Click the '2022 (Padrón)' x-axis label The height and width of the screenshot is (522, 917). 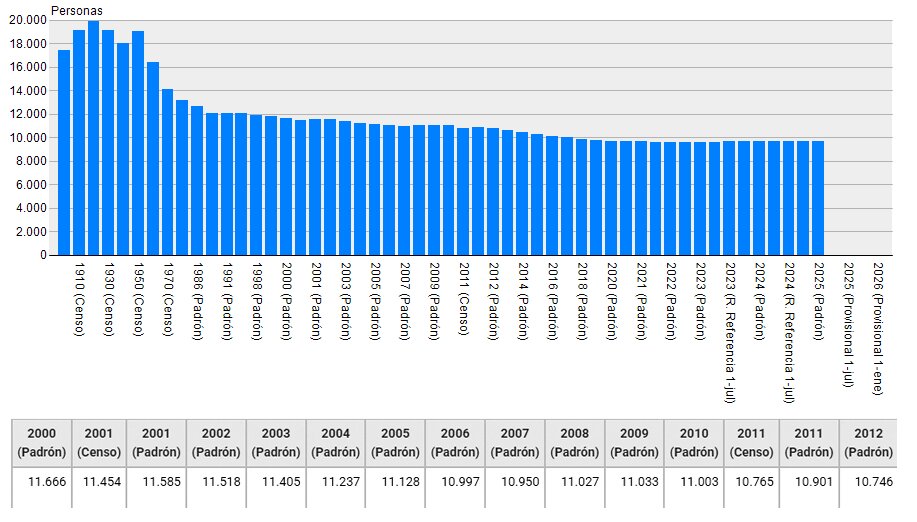(671, 302)
